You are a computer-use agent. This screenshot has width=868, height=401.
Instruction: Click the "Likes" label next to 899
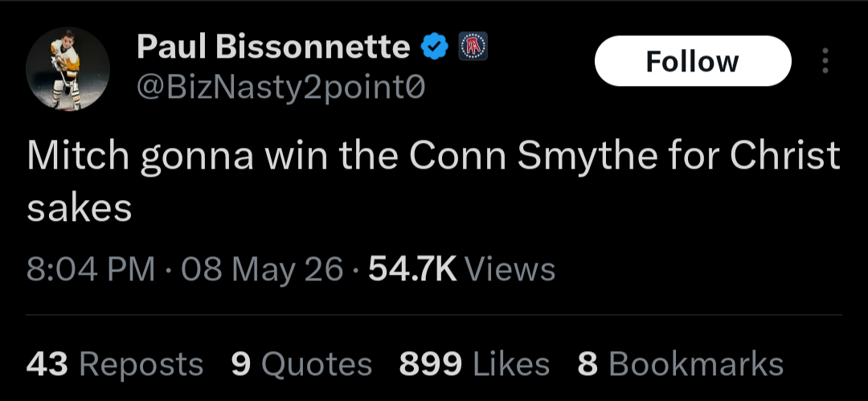point(510,365)
